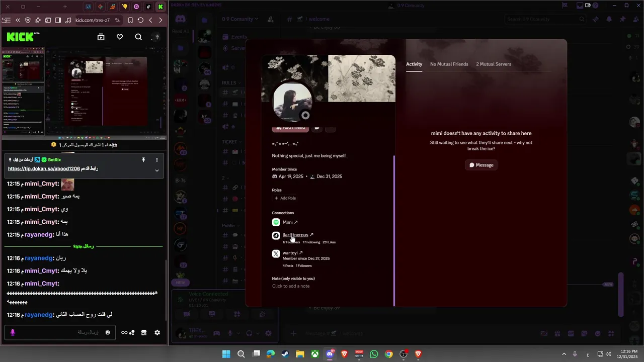Open site settings icon in address bar
Viewport: 644px width, 362px height.
(x=117, y=20)
